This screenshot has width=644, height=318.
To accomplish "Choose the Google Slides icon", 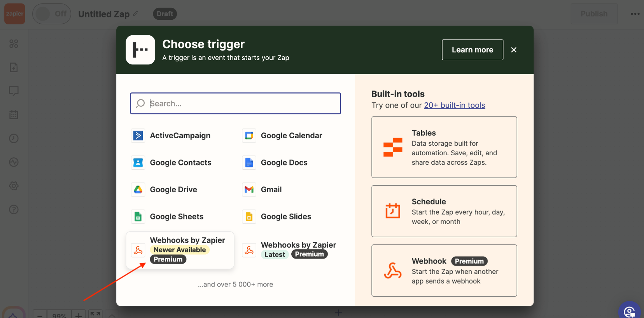I will [249, 217].
